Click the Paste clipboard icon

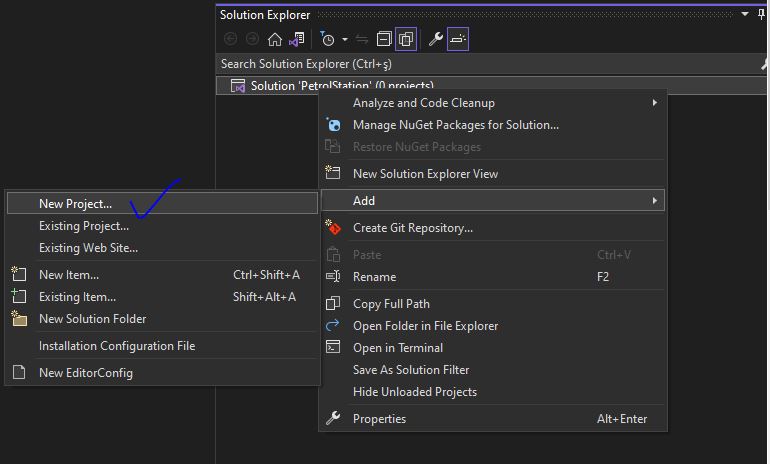[333, 254]
